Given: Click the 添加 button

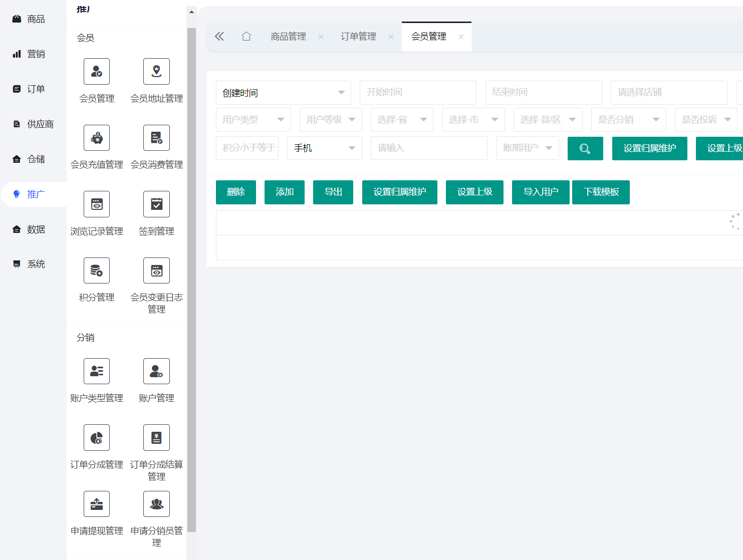Looking at the screenshot, I should coord(285,192).
